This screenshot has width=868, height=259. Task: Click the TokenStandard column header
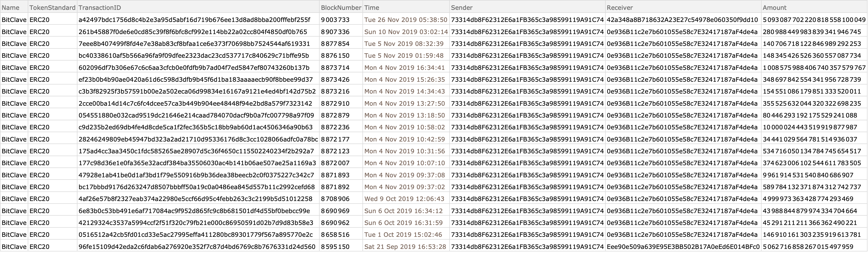52,7
